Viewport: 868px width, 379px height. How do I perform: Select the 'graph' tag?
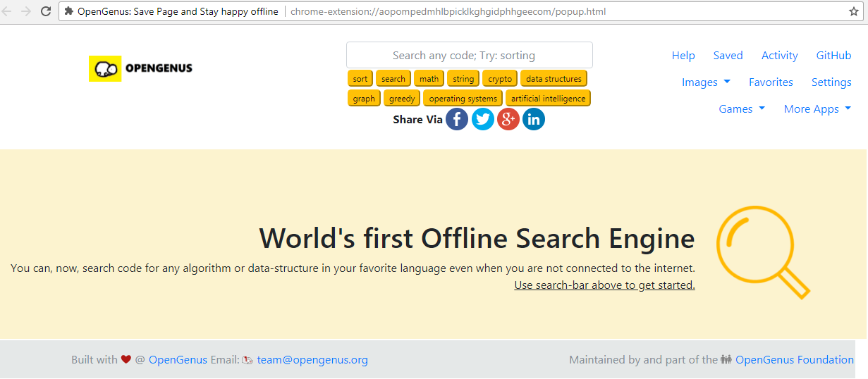(x=364, y=99)
